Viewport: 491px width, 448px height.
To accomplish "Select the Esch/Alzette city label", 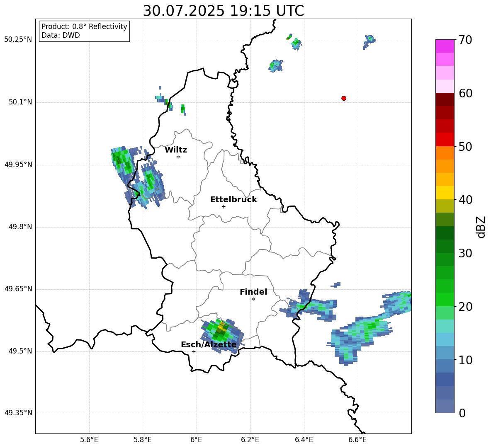I will pyautogui.click(x=209, y=344).
